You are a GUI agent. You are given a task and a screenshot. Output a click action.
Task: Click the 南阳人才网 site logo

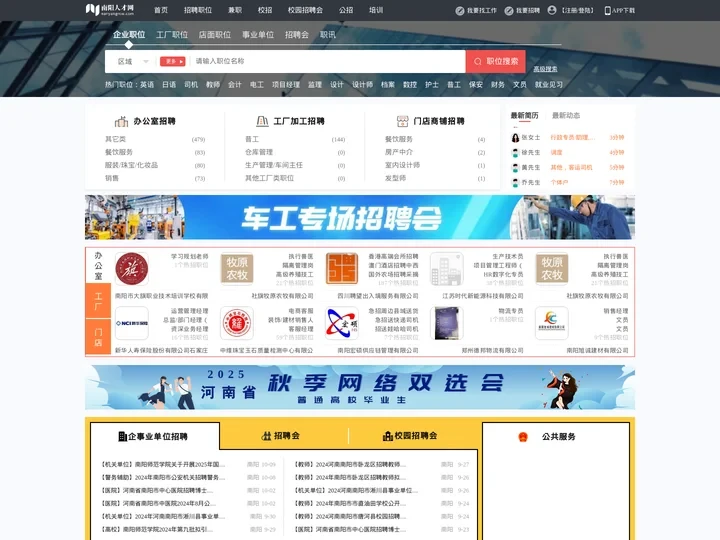pos(110,9)
